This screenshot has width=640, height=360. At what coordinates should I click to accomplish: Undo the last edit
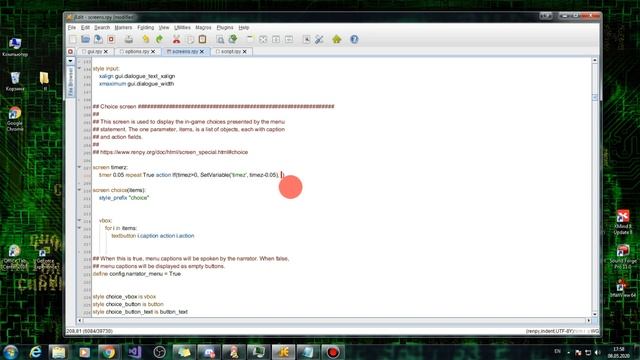pos(146,39)
